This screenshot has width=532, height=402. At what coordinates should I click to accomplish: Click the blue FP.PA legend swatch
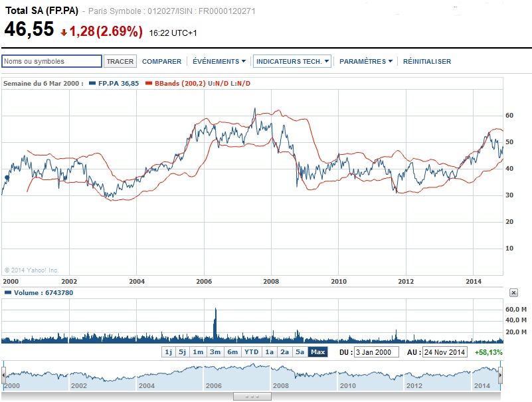pyautogui.click(x=92, y=84)
